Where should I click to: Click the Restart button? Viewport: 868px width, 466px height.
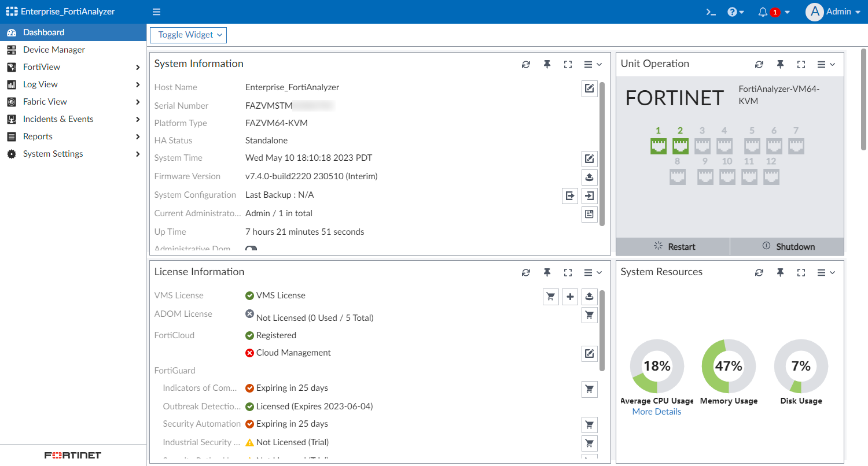point(672,246)
